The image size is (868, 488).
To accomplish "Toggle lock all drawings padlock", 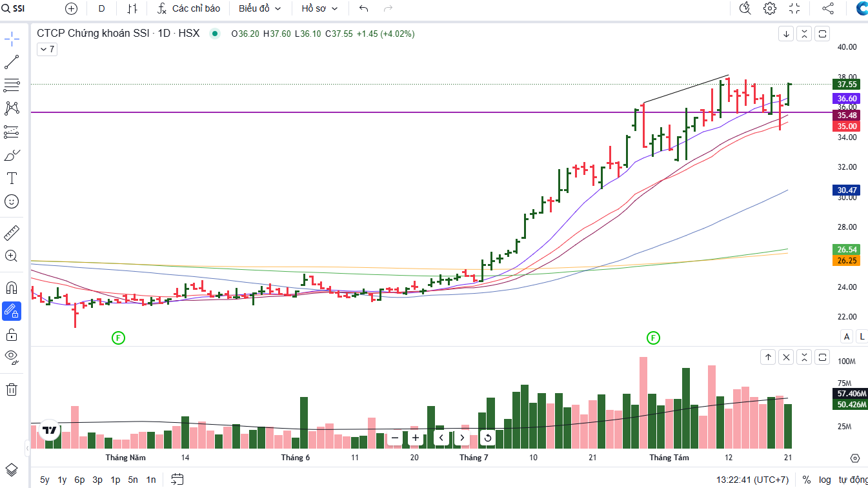I will 12,334.
